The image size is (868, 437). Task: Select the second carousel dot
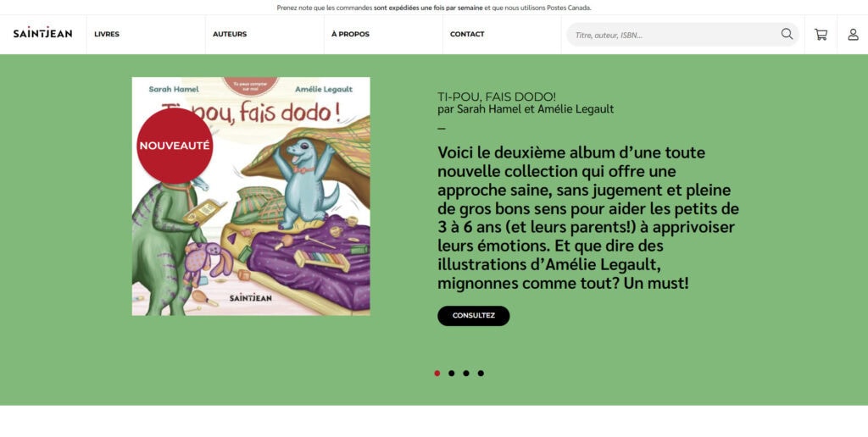click(x=452, y=373)
